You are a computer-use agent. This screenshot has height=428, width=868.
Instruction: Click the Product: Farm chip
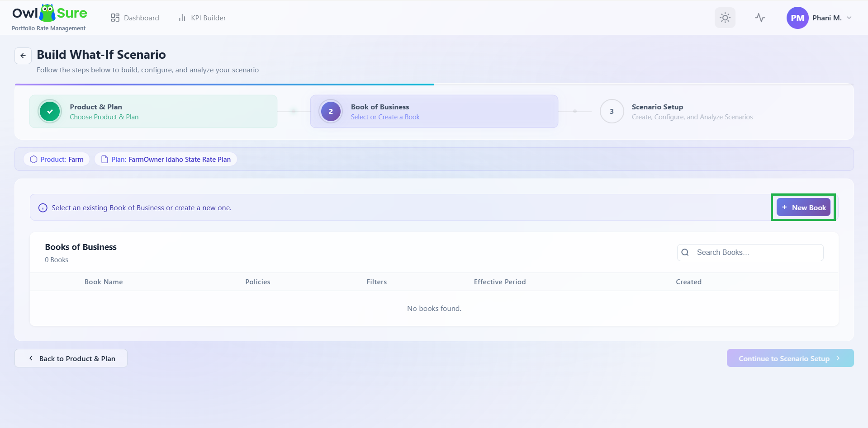57,159
